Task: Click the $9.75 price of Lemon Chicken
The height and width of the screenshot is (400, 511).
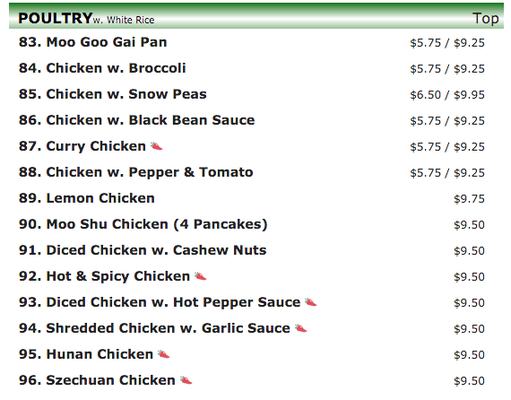Action: pos(469,199)
